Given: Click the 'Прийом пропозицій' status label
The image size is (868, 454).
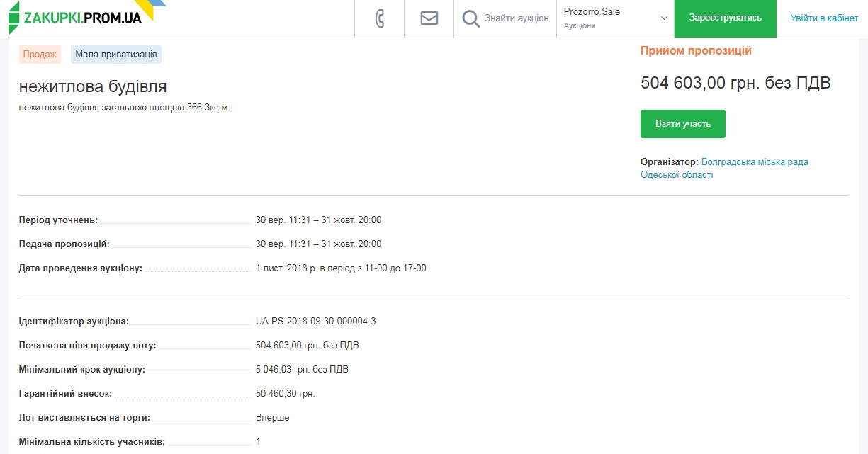Looking at the screenshot, I should (x=696, y=51).
